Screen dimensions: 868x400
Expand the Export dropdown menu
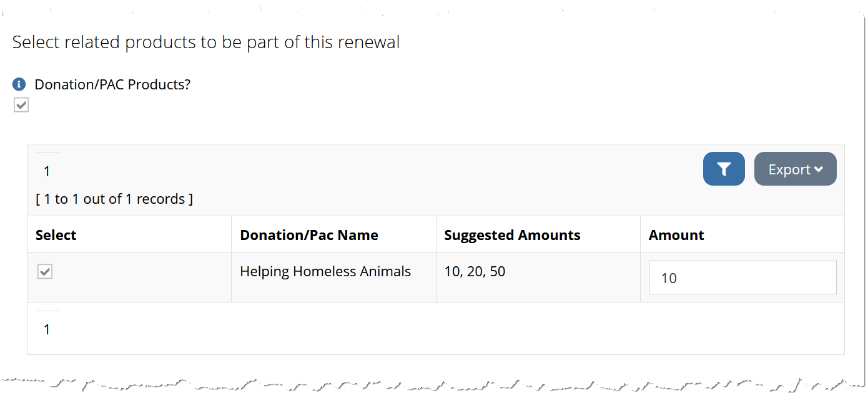coord(796,169)
